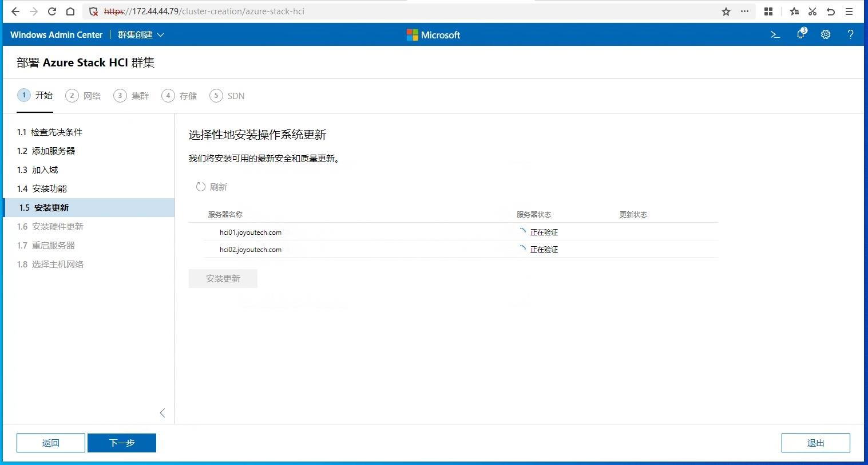Sort by 服务器名称 column header

(x=225, y=215)
